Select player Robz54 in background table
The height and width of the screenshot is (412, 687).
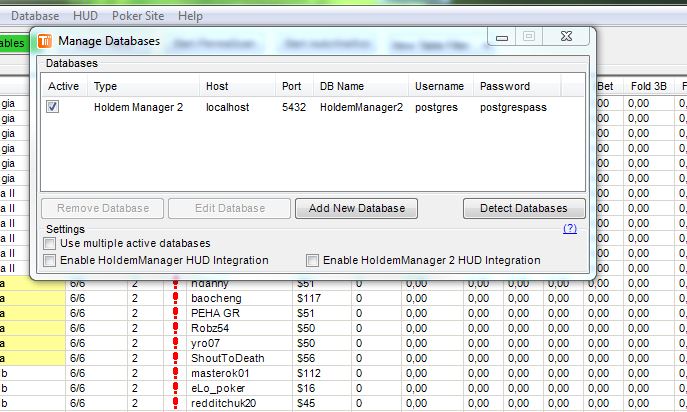(210, 328)
